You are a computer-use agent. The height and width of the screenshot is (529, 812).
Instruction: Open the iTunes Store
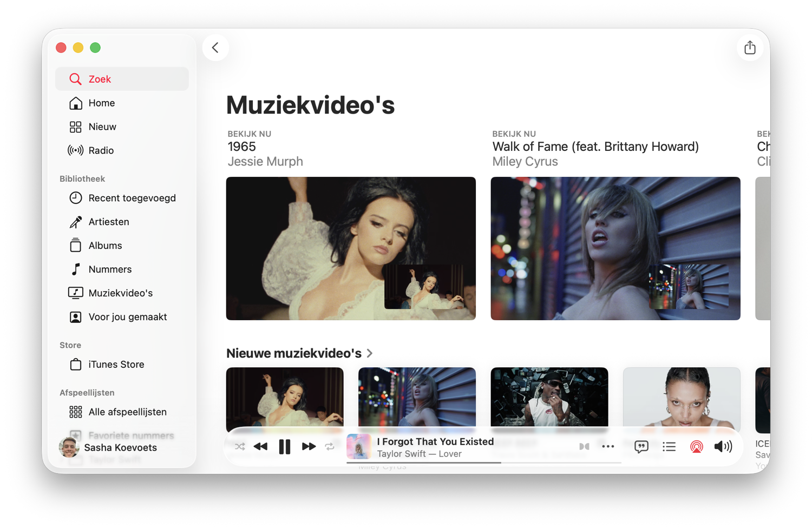click(x=122, y=365)
